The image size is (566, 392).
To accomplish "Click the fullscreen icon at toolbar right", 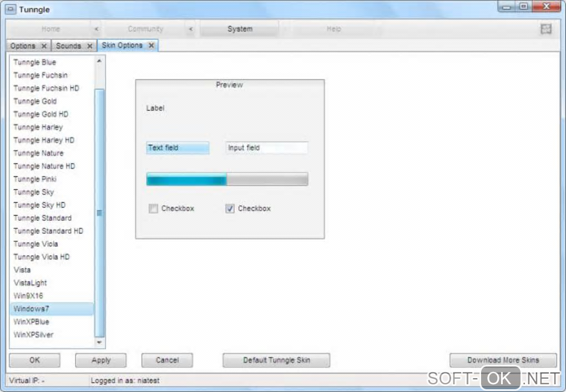I will [x=546, y=29].
